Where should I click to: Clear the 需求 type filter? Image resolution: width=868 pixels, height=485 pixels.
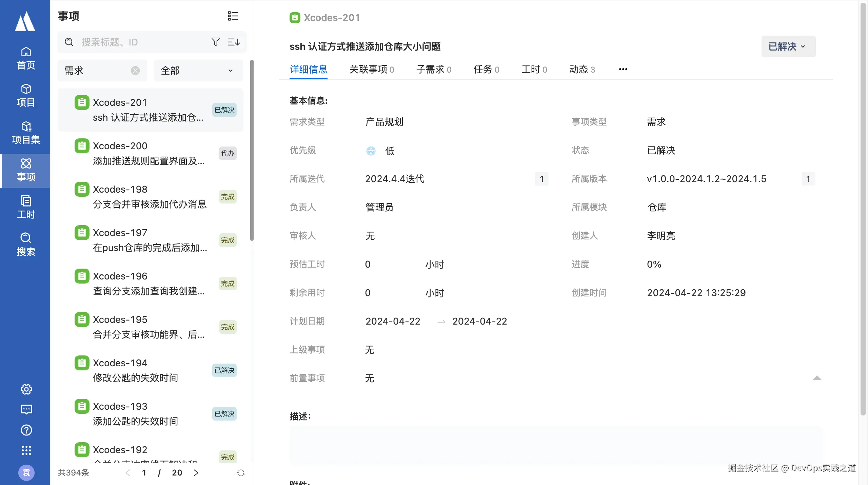[x=135, y=71]
